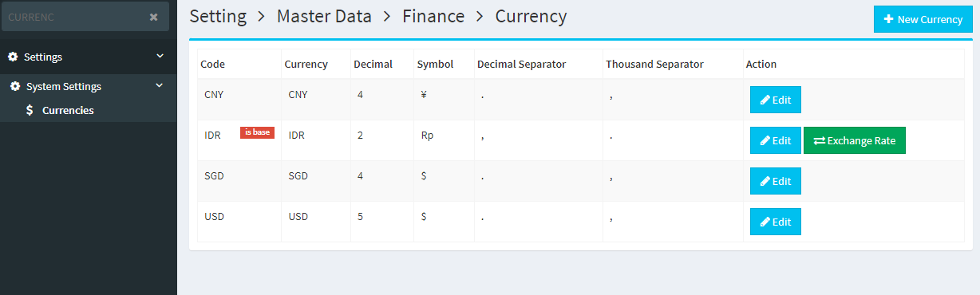Click the exchange arrows icon in the IDR row
The height and width of the screenshot is (295, 980).
[x=819, y=140]
